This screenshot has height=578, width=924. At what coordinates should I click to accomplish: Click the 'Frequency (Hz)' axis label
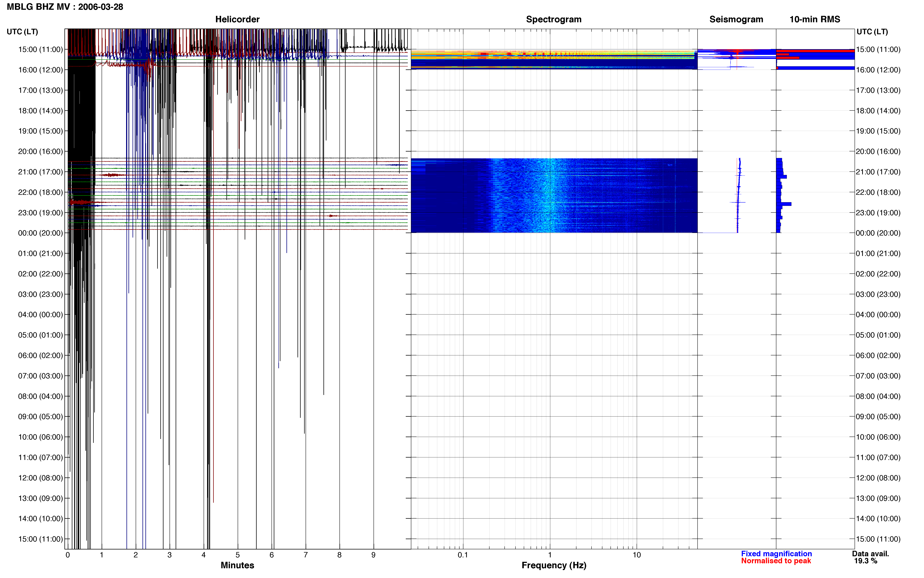pyautogui.click(x=554, y=565)
